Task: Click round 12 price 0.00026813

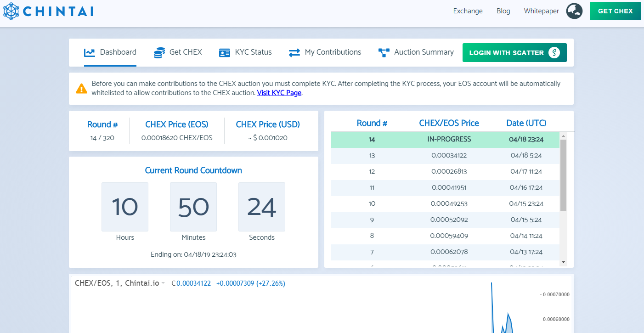Action: 449,171
